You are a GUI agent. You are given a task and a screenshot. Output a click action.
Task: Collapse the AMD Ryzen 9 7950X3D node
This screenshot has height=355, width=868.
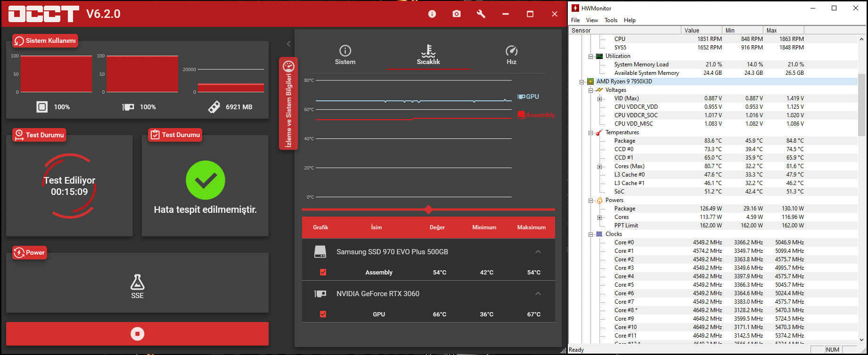(582, 82)
